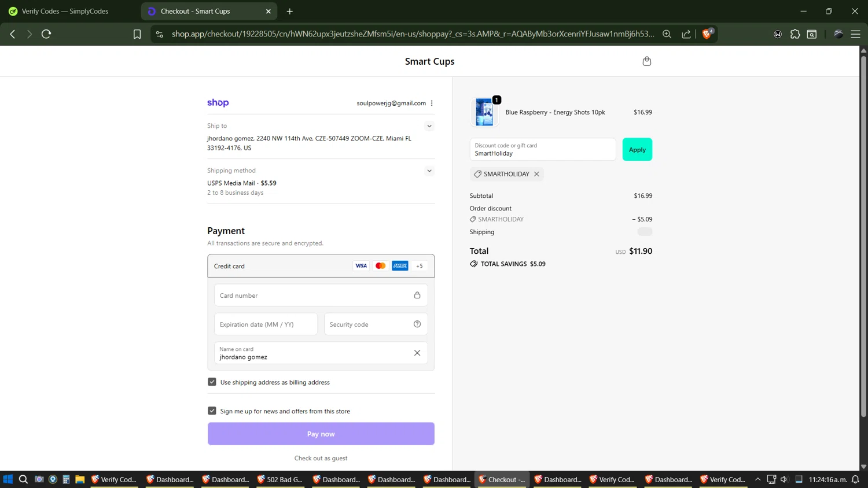Select the Credit card payment option
868x488 pixels.
[x=321, y=266]
